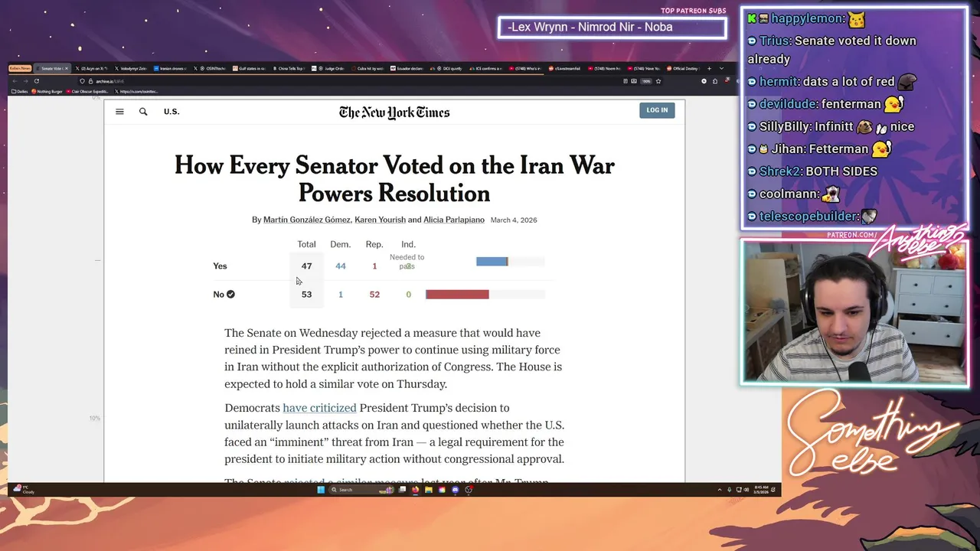Click the streamer webcam feed
980x551 pixels.
coord(854,312)
